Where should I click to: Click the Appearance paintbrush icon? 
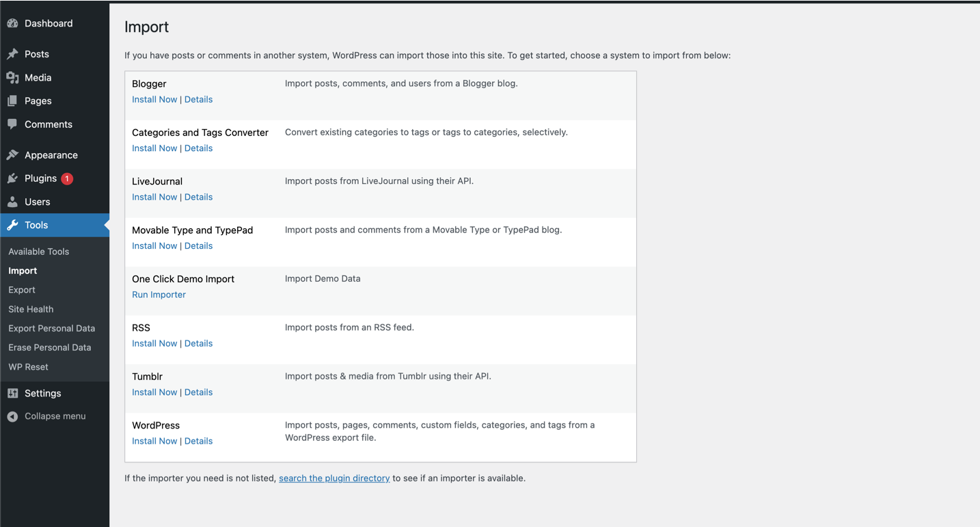(12, 155)
